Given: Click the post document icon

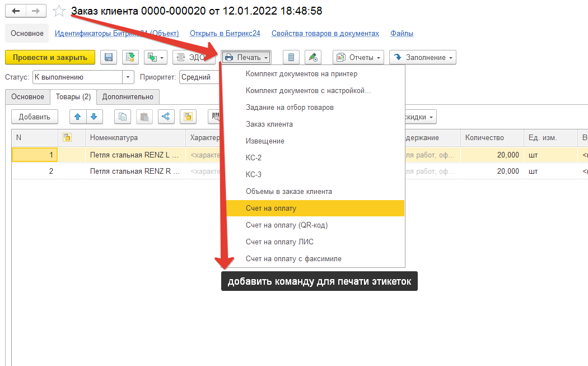Looking at the screenshot, I should (130, 57).
